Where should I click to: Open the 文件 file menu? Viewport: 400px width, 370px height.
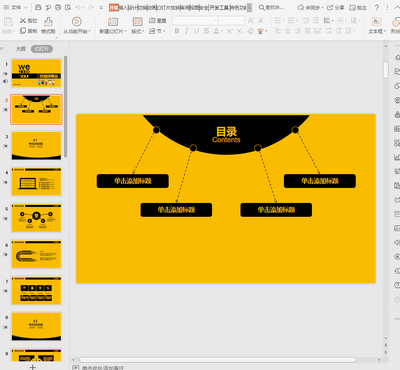tap(16, 7)
